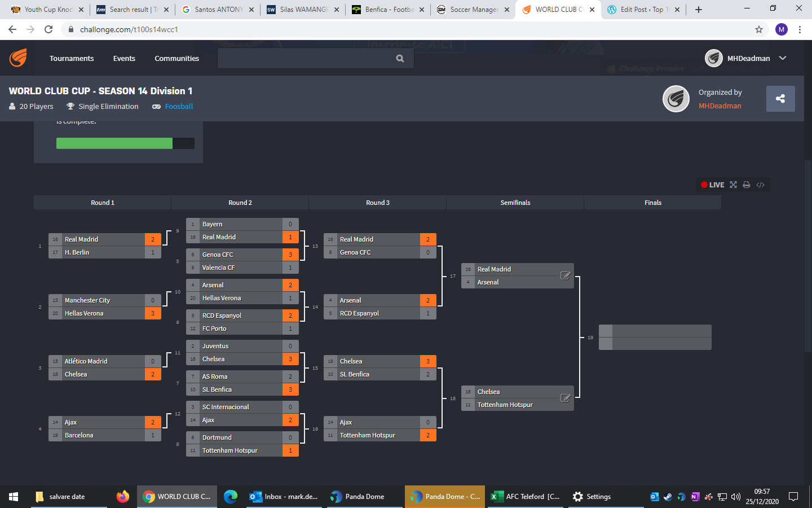Open the MHDeadman organizer link
Screen dimensions: 812x508
click(720, 106)
